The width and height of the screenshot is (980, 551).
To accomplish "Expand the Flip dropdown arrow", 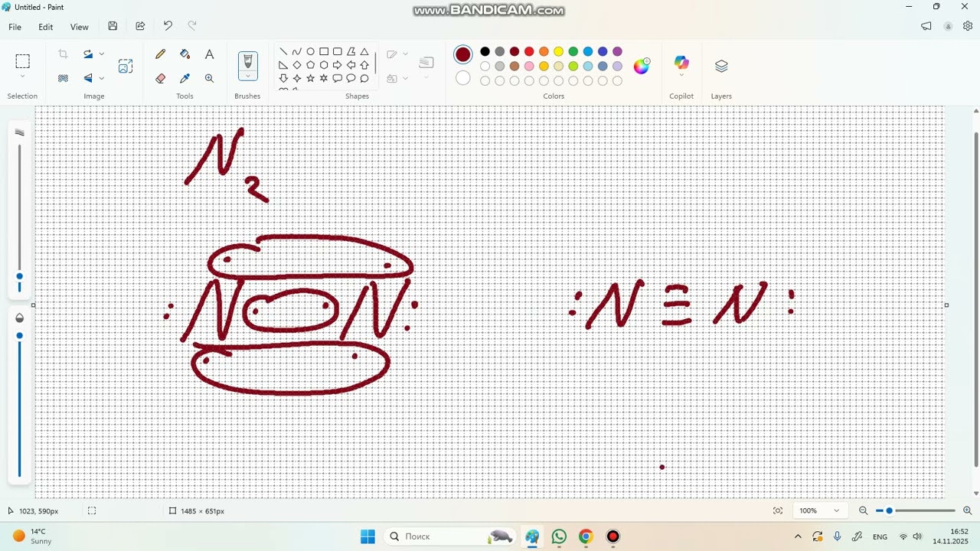I will (x=101, y=78).
